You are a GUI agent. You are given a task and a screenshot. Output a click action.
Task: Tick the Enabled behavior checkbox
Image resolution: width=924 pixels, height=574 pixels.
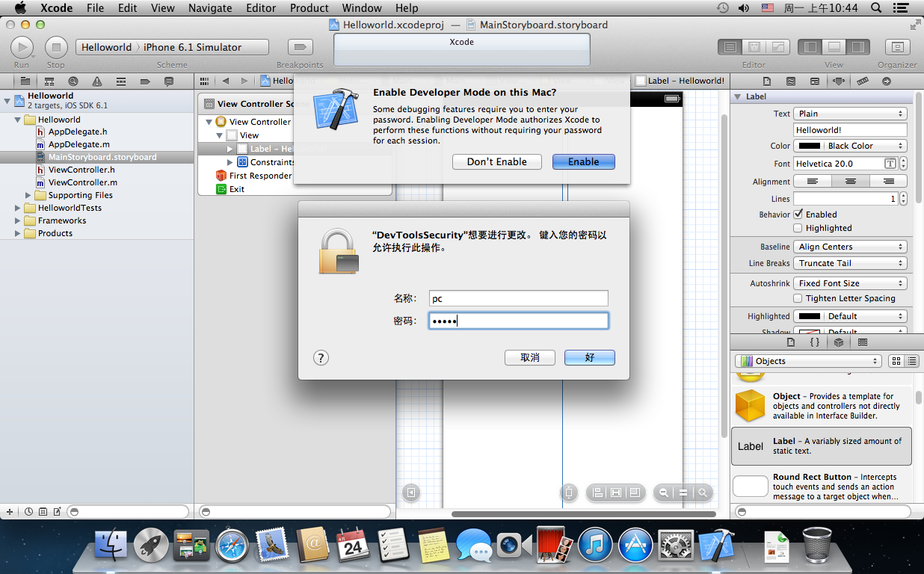tap(798, 214)
